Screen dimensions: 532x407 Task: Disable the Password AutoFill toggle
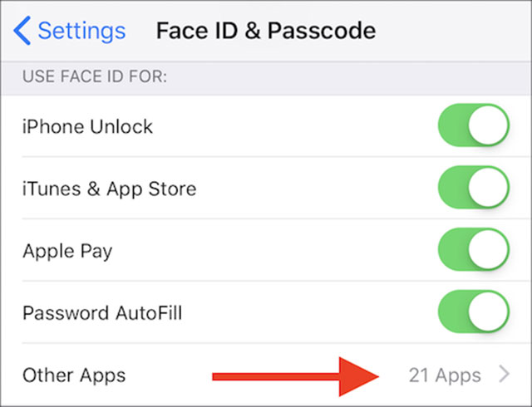click(x=473, y=313)
